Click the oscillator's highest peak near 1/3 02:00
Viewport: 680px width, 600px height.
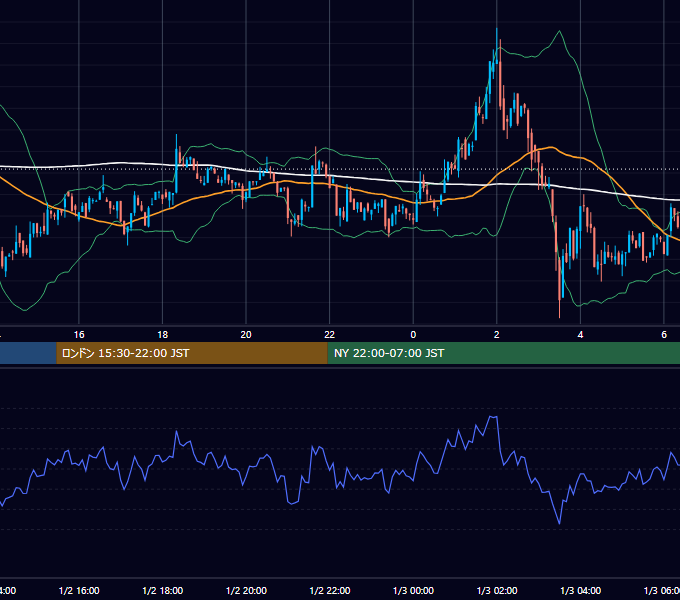pos(493,417)
